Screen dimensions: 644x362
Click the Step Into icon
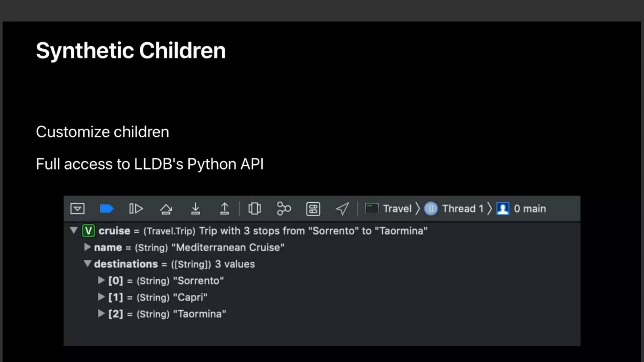pyautogui.click(x=195, y=209)
